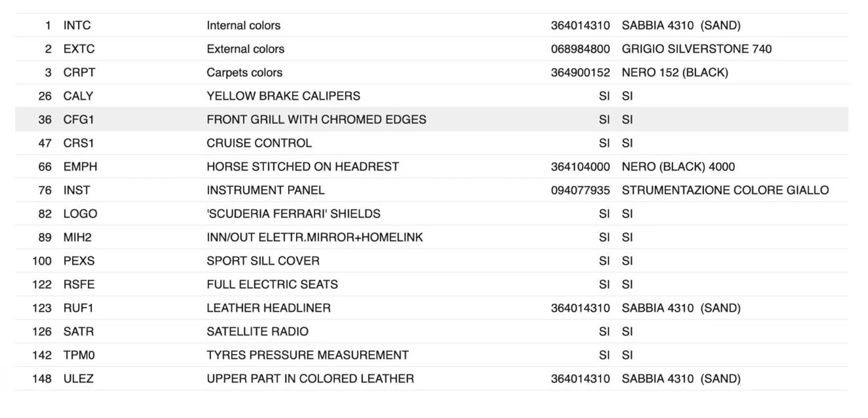Click code 364104000 in EMPH row
Image resolution: width=868 pixels, height=418 pixels.
coord(580,167)
